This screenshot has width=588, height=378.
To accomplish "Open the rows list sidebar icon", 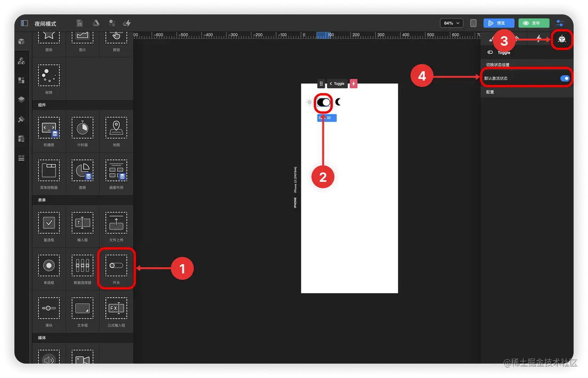I will pyautogui.click(x=21, y=158).
